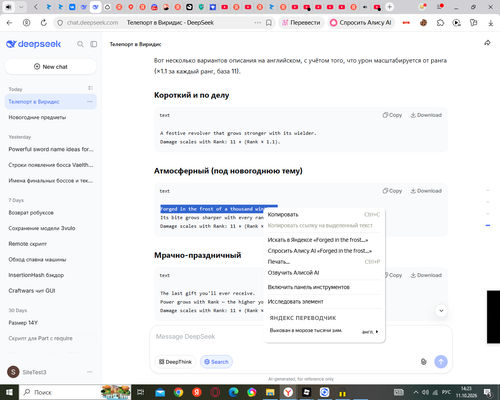Share the conversation via top-right arrow icon
500x400 pixels.
click(487, 43)
